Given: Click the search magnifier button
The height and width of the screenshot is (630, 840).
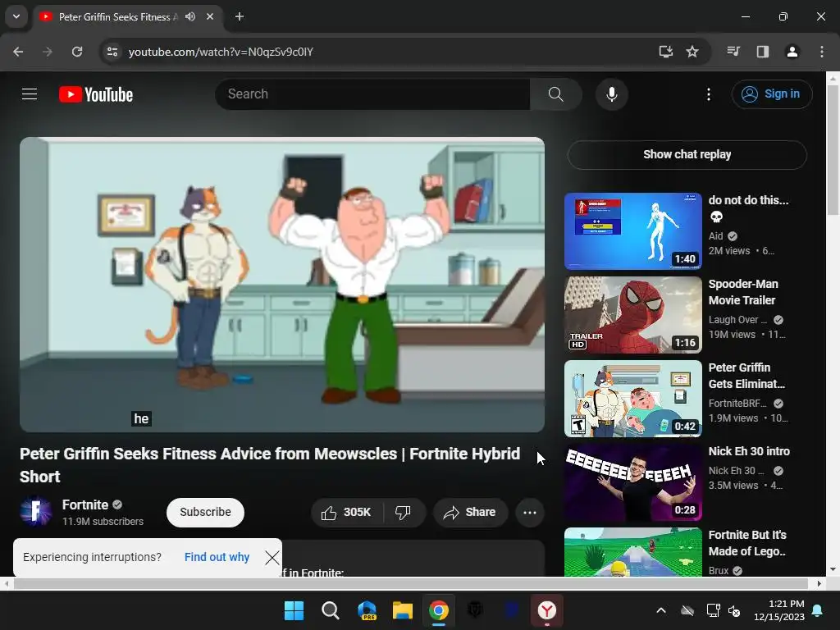Looking at the screenshot, I should pyautogui.click(x=555, y=94).
